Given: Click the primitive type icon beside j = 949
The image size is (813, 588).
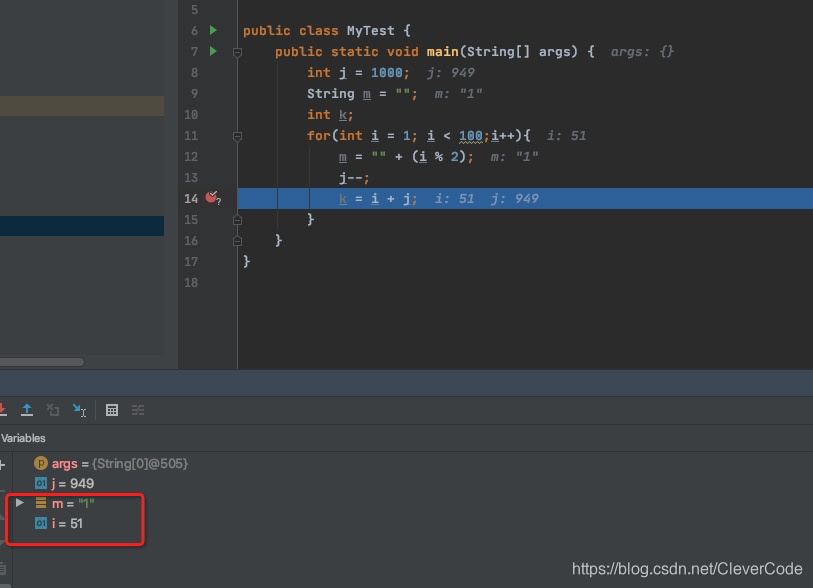Looking at the screenshot, I should pos(40,483).
